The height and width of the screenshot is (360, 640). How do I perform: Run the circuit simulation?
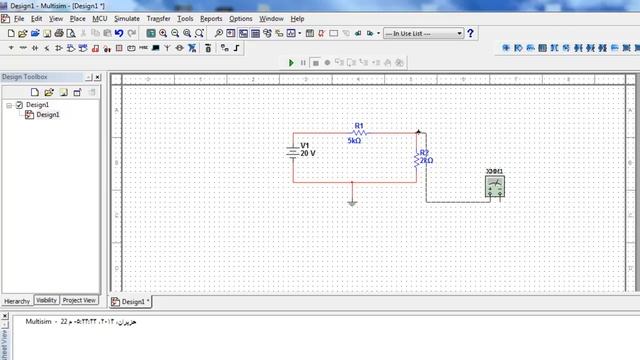(291, 63)
